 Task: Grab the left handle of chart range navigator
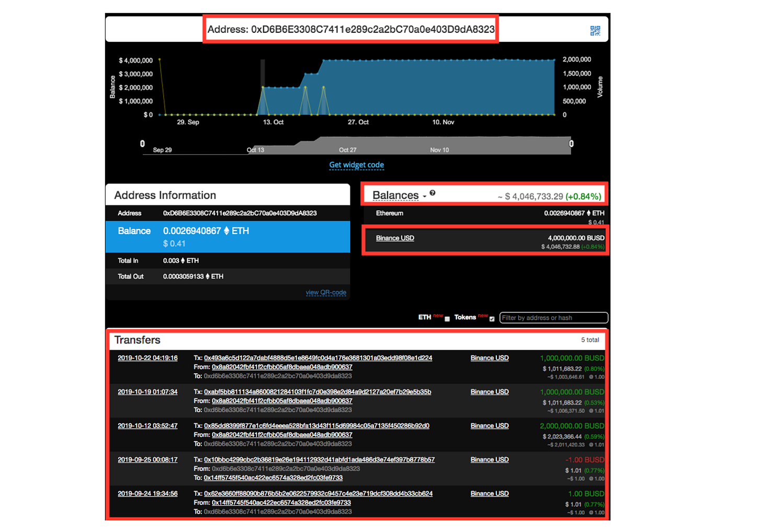point(142,144)
